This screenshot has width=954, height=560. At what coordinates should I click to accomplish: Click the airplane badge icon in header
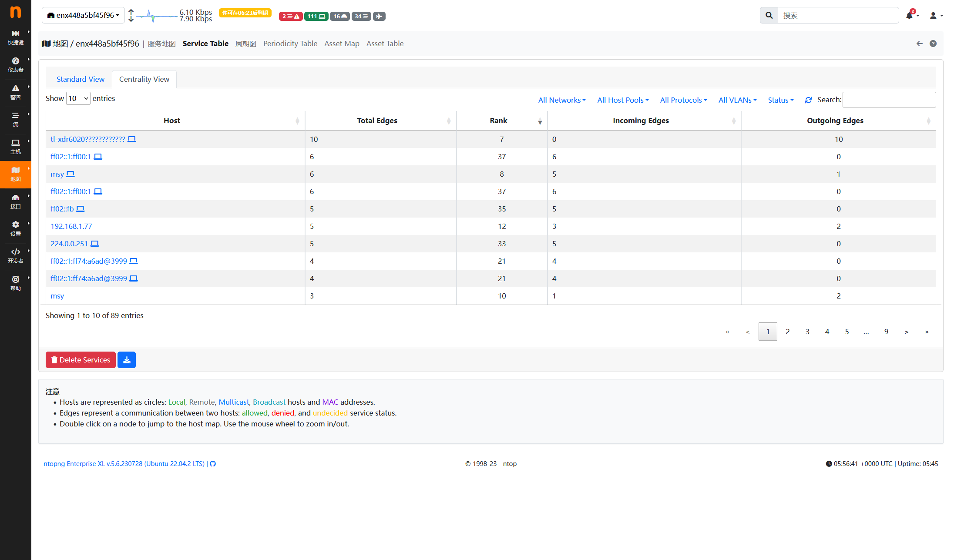(379, 16)
